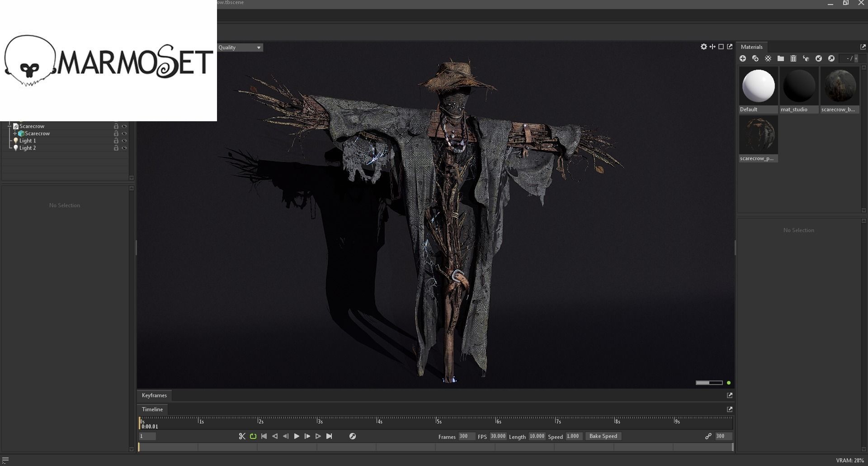868x466 pixels.
Task: Play the animation
Action: (x=297, y=436)
